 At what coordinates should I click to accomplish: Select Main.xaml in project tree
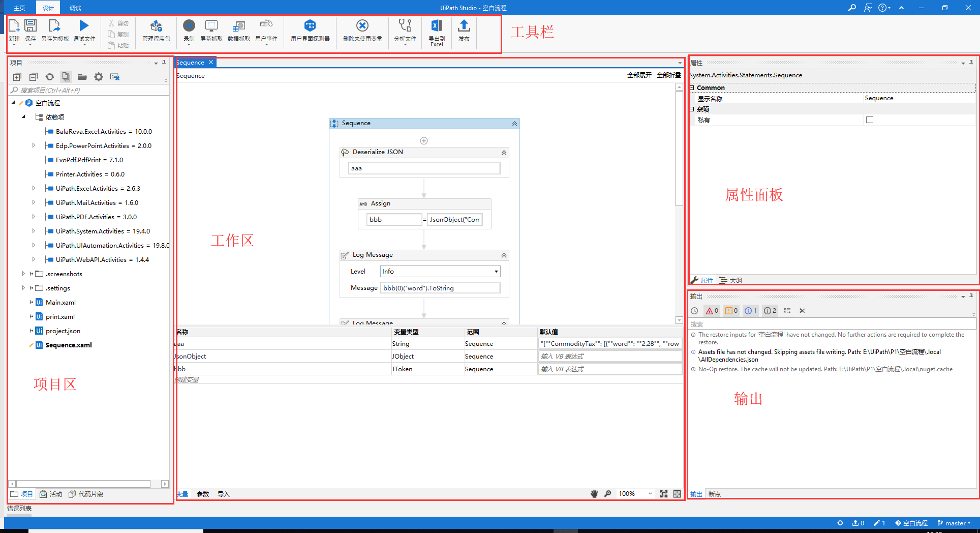point(60,302)
